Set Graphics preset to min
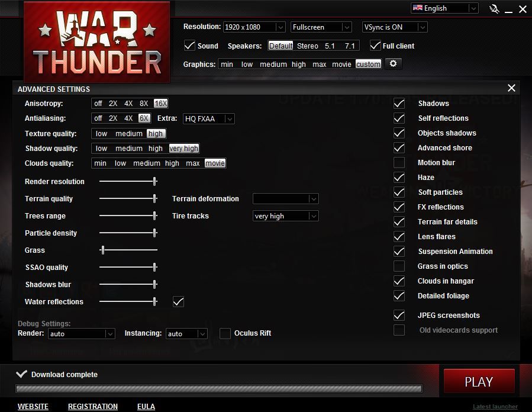This screenshot has height=412, width=532. coord(227,64)
